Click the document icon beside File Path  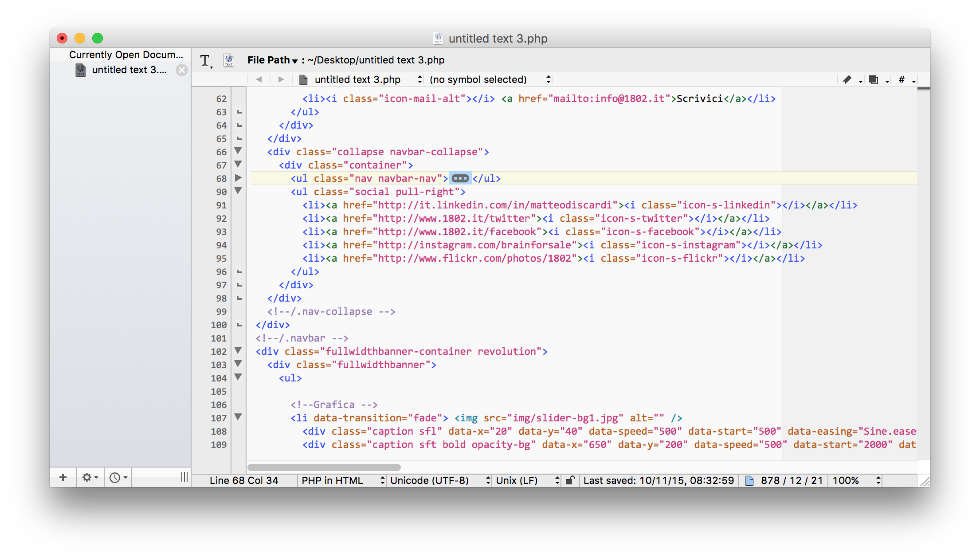[229, 60]
